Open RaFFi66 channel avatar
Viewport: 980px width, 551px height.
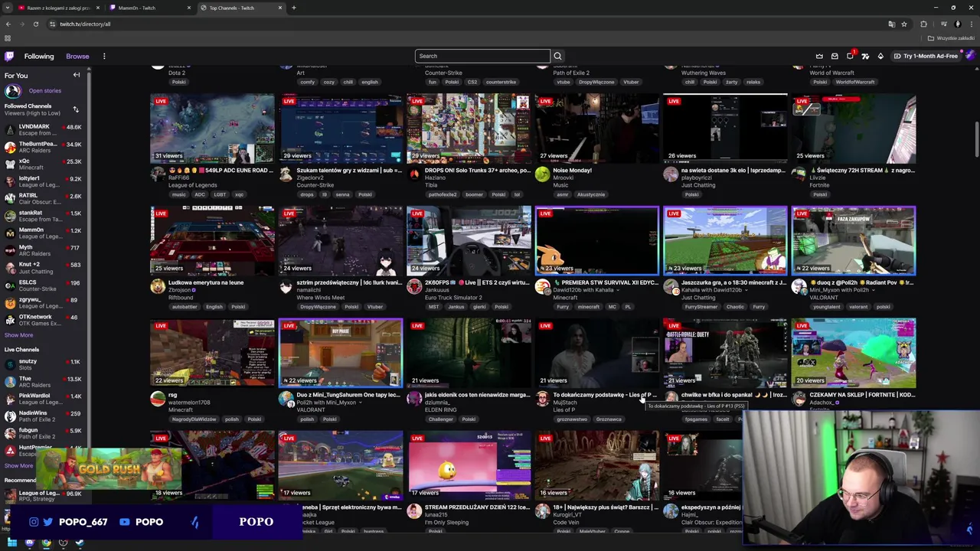click(158, 174)
